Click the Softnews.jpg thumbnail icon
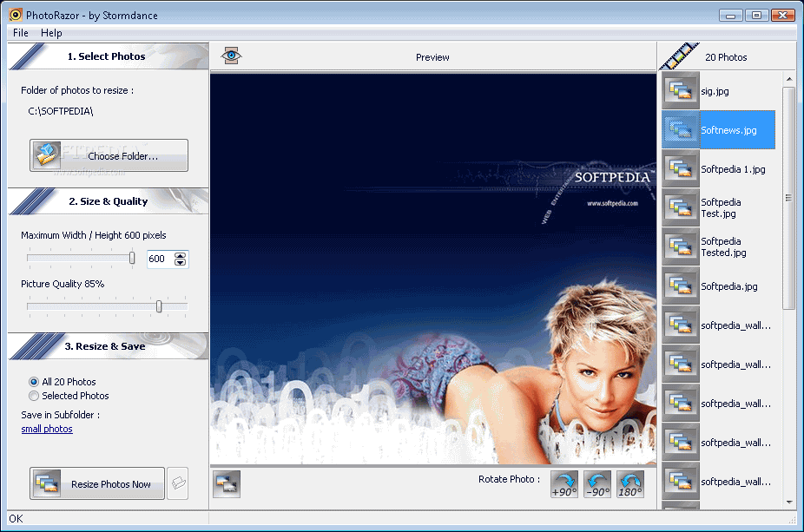Viewport: 804px width, 532px height. pos(681,129)
